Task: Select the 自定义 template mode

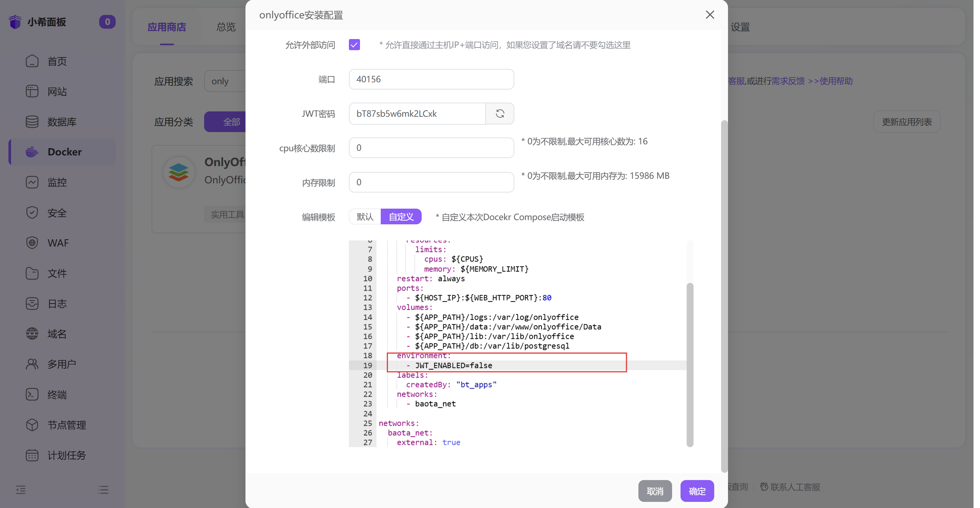Action: click(401, 217)
